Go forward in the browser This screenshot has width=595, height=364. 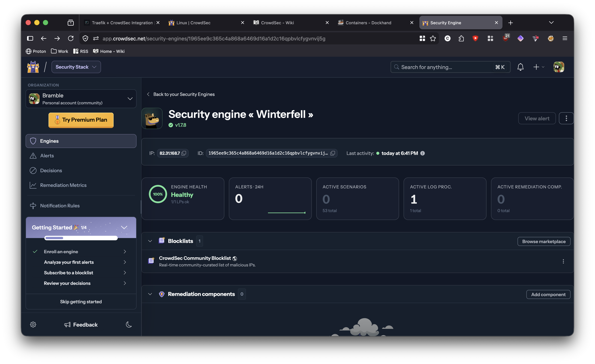[57, 38]
